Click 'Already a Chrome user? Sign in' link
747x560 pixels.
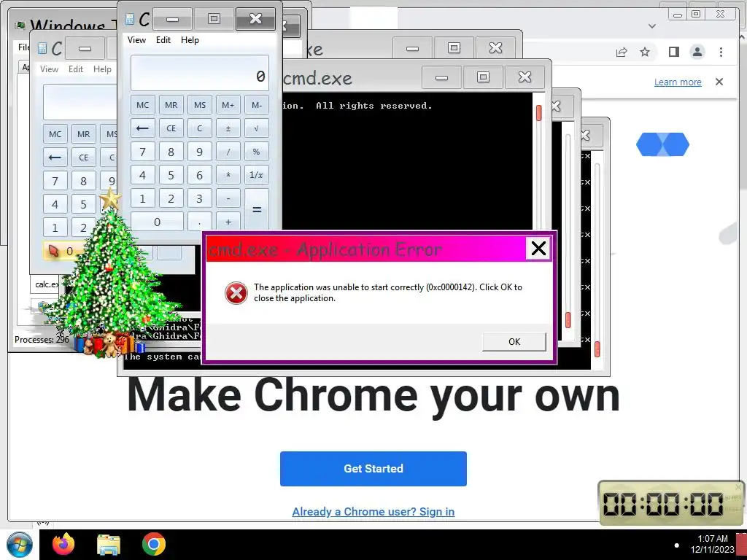[x=373, y=511]
